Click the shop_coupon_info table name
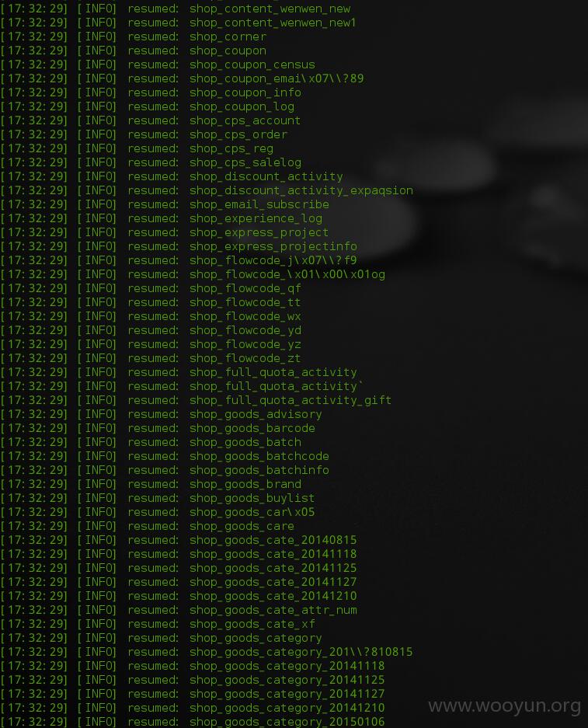This screenshot has height=728, width=588. (245, 92)
